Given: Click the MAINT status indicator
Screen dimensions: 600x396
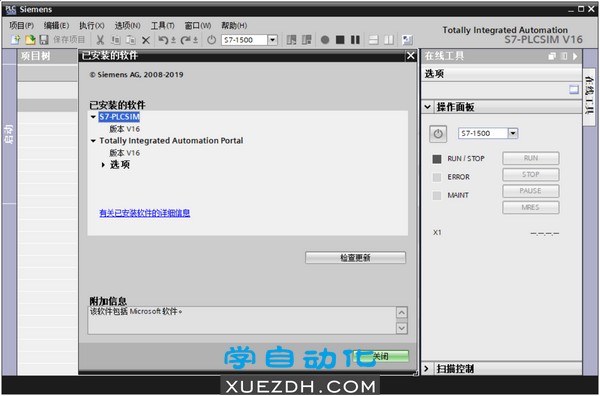Looking at the screenshot, I should [437, 196].
